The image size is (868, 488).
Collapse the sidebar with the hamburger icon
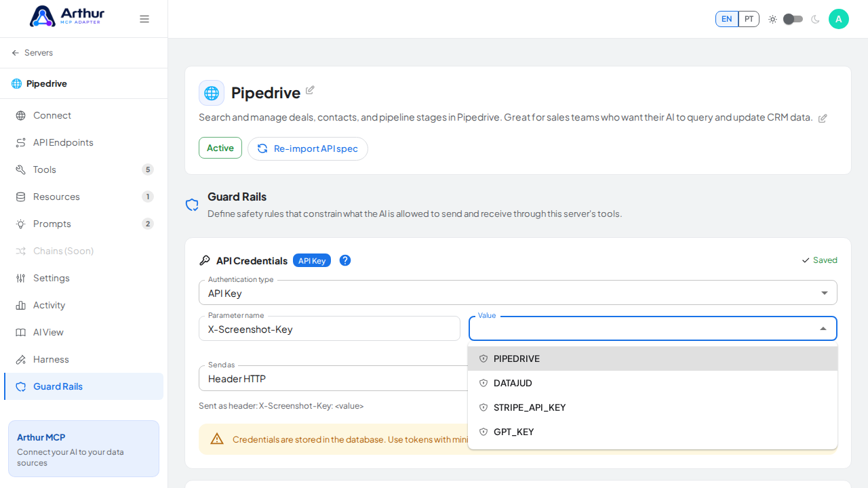(x=144, y=19)
